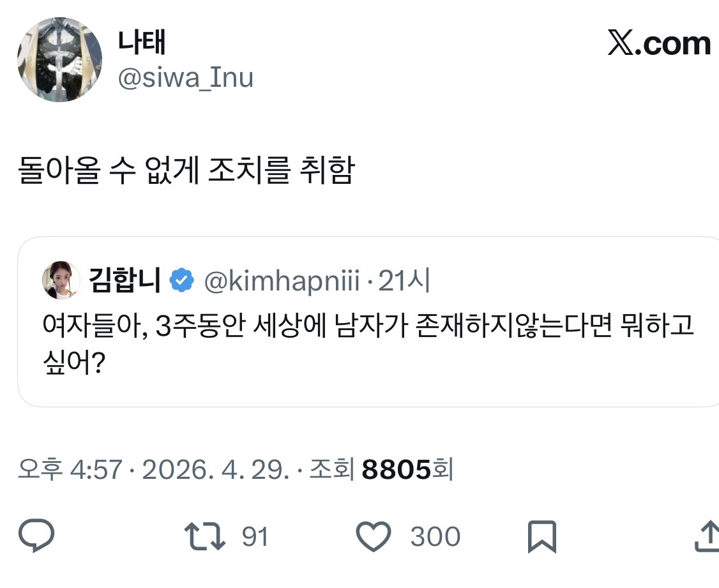Click the 오후 4:57 timestamp

point(70,469)
